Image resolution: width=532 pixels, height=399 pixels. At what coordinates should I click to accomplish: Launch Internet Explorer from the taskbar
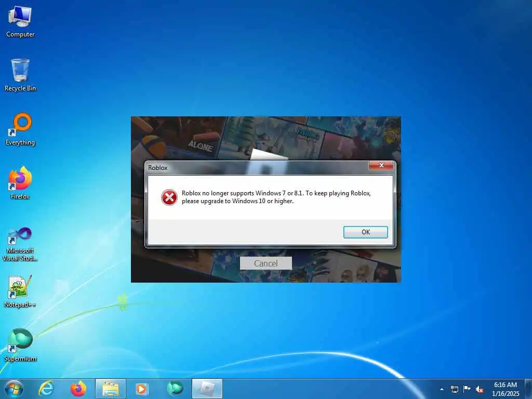point(46,389)
